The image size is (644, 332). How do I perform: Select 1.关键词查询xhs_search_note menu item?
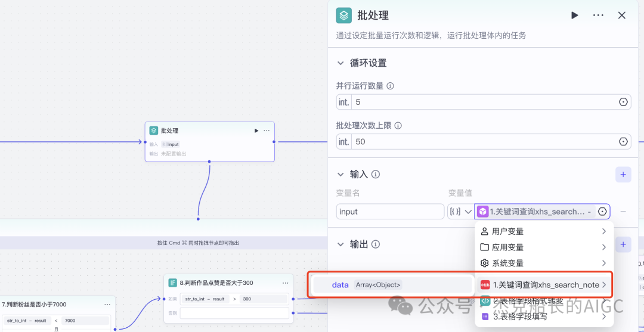tap(544, 284)
